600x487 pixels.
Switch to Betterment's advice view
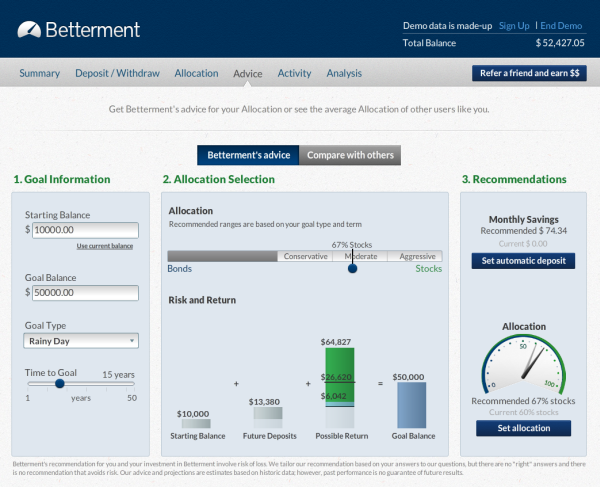tap(247, 155)
